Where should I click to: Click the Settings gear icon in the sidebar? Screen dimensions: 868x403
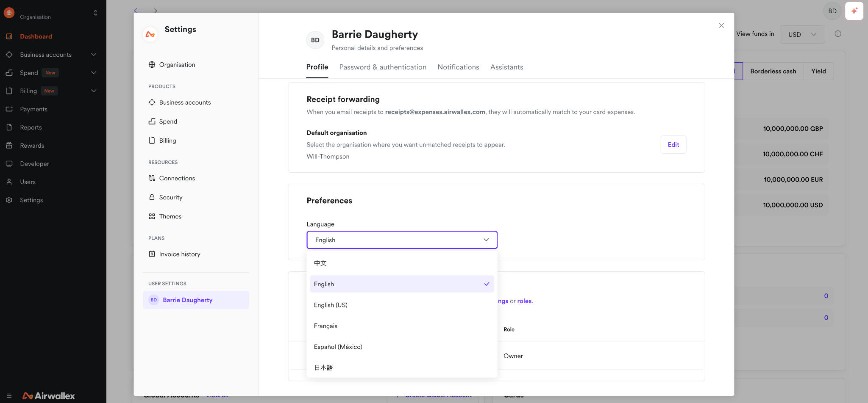point(9,200)
